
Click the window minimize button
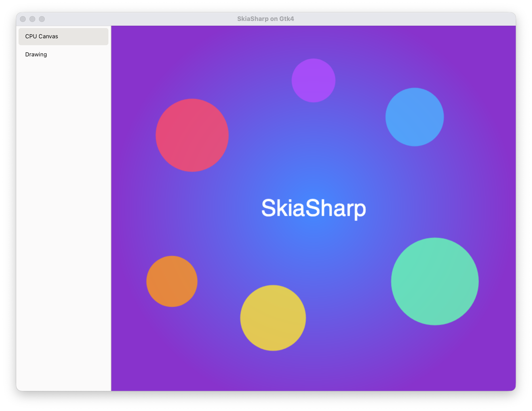click(x=32, y=19)
